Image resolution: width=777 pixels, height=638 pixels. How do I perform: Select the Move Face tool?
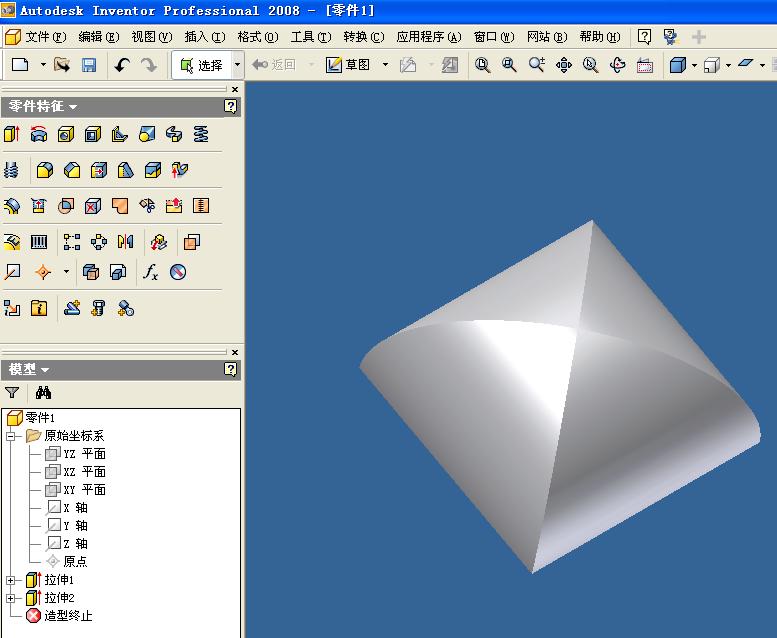(x=99, y=170)
